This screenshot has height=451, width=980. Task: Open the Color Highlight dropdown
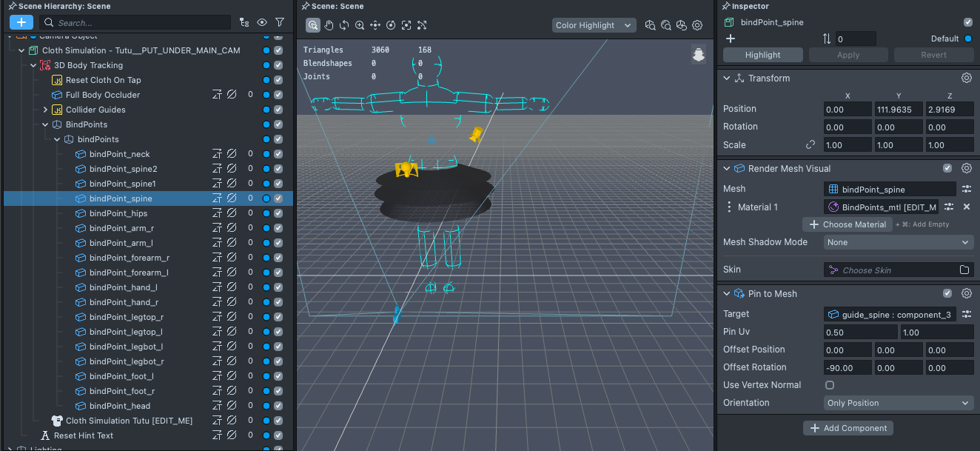[594, 25]
